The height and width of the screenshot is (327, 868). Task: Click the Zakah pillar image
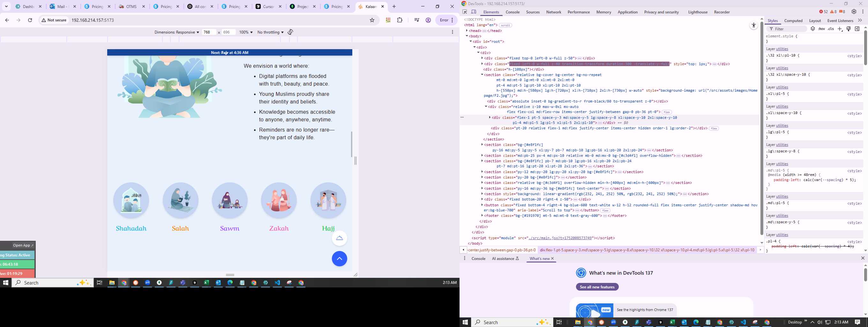coord(279,200)
